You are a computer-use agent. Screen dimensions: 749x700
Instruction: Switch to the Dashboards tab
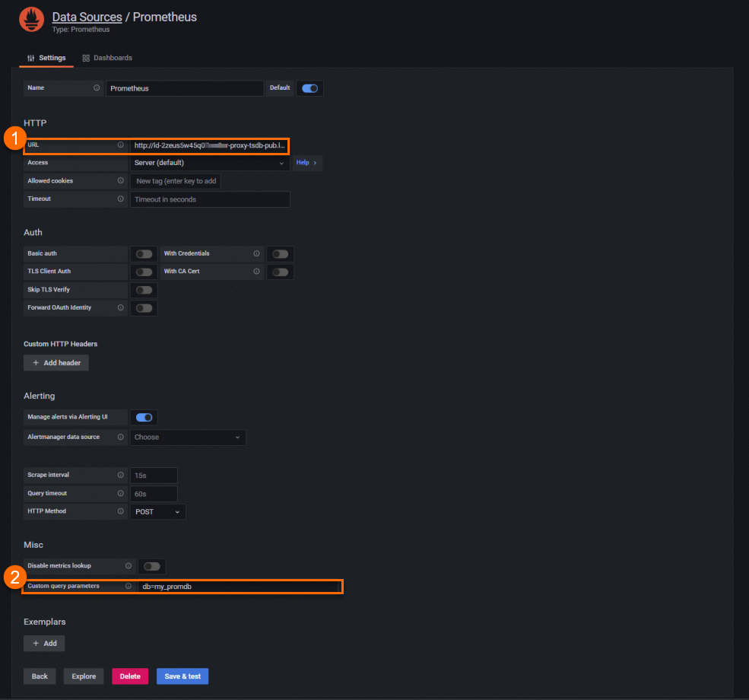click(x=107, y=58)
